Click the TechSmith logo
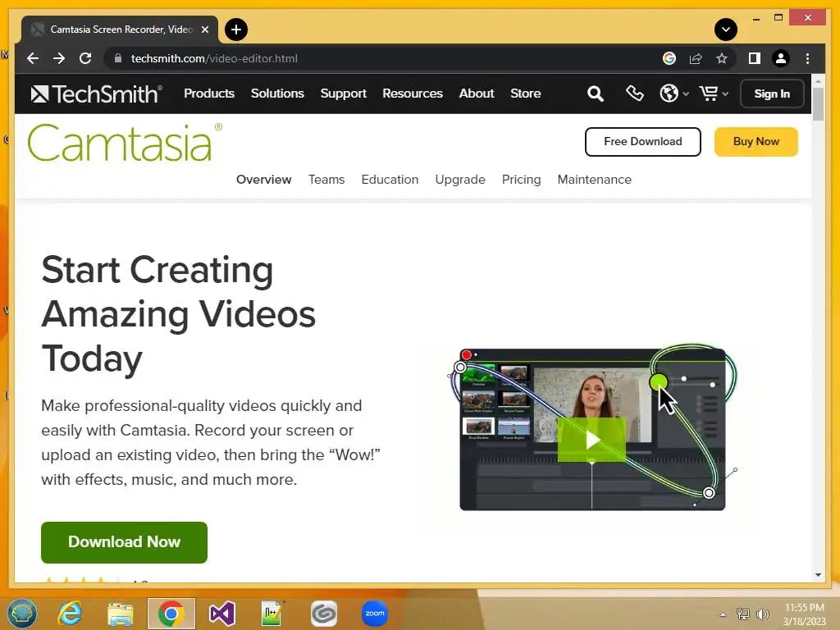Screen dimensions: 840x630 click(96, 94)
